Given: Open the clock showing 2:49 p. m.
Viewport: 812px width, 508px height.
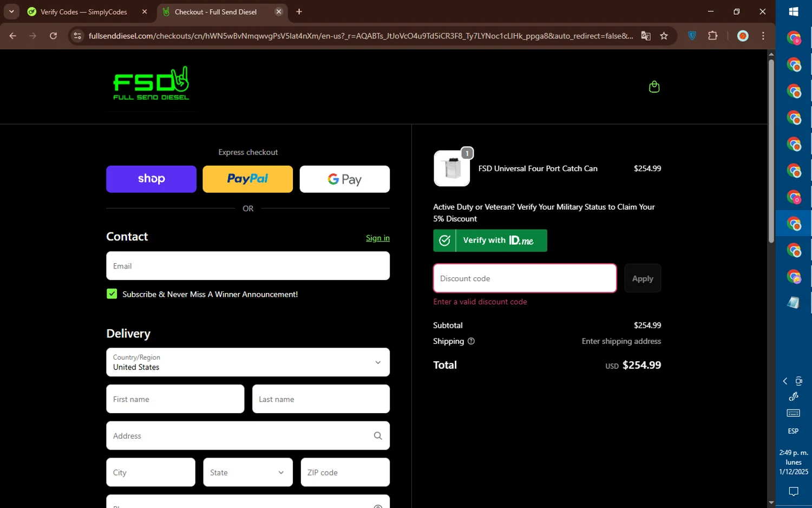Looking at the screenshot, I should (x=794, y=462).
